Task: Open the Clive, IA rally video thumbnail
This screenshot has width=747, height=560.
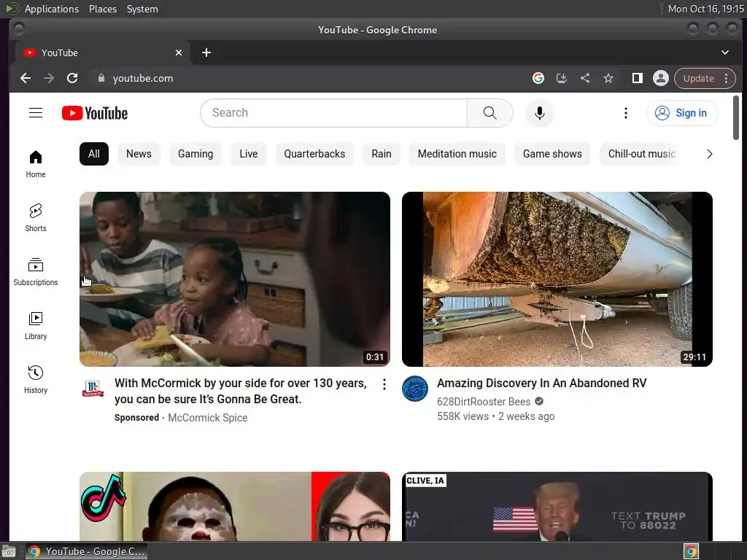Action: tap(557, 506)
